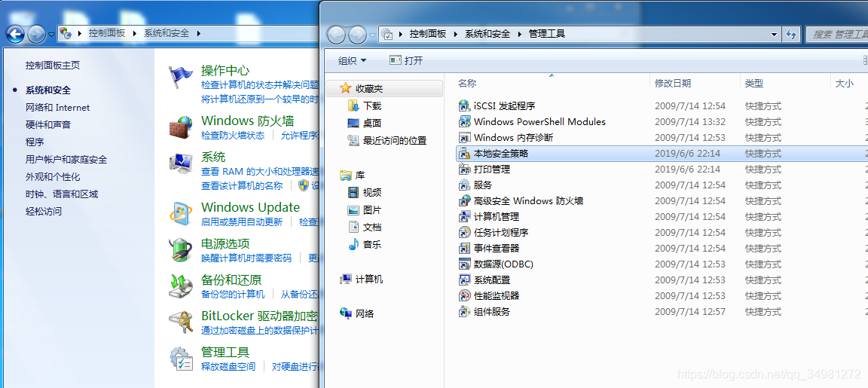Select the 系统配置 shortcut icon
This screenshot has width=868, height=388.
[x=465, y=280]
